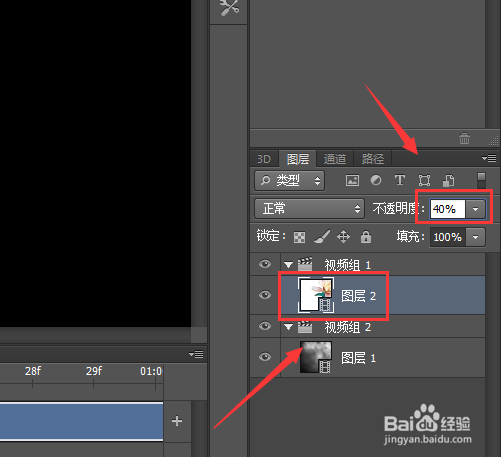The width and height of the screenshot is (501, 457).
Task: Hide 图层 2 with its eye icon
Action: (265, 295)
